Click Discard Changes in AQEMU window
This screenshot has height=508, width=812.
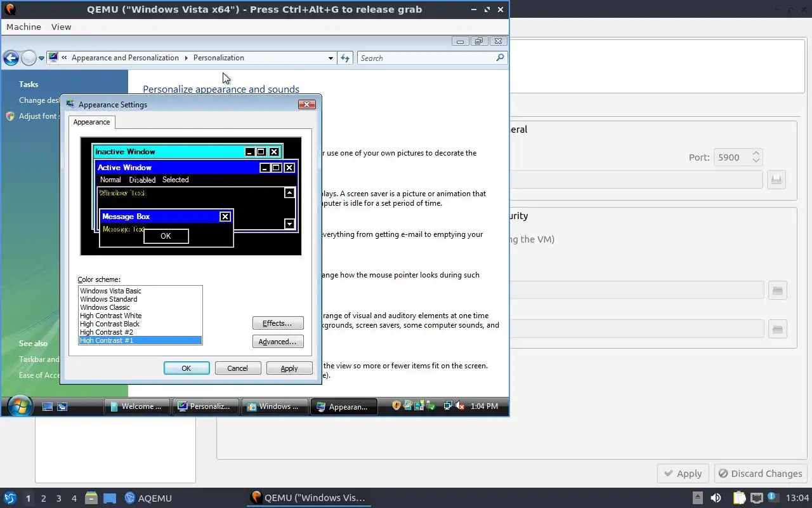click(x=760, y=473)
